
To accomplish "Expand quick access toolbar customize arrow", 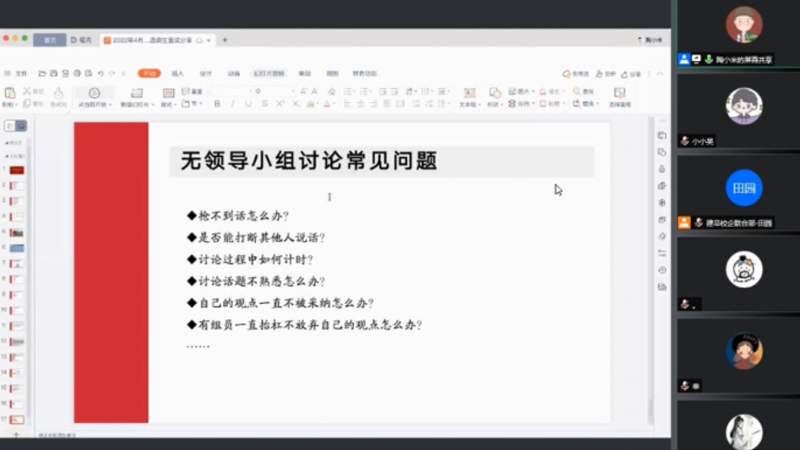I will [x=123, y=73].
